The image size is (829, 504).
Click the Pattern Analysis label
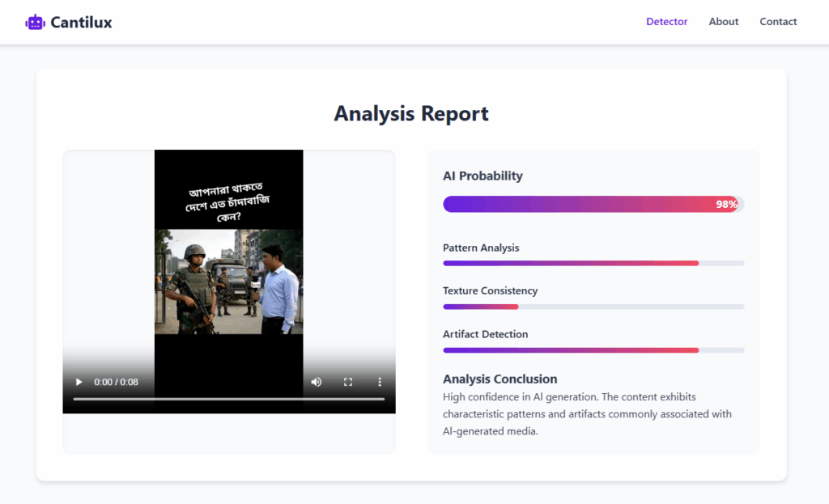481,248
